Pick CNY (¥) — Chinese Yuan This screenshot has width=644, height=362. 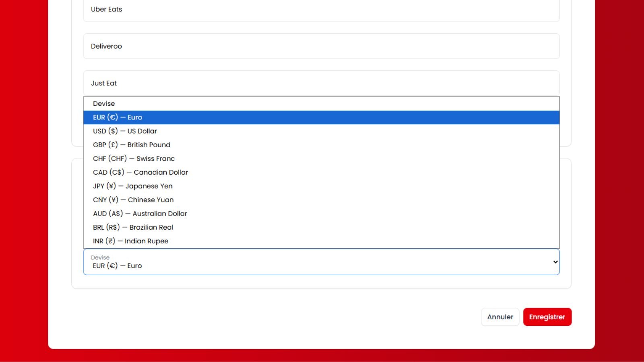133,200
